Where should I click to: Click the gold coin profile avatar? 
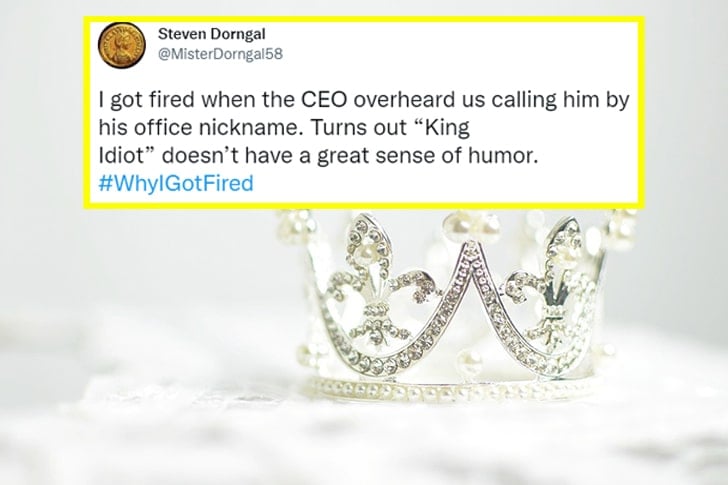click(x=124, y=45)
